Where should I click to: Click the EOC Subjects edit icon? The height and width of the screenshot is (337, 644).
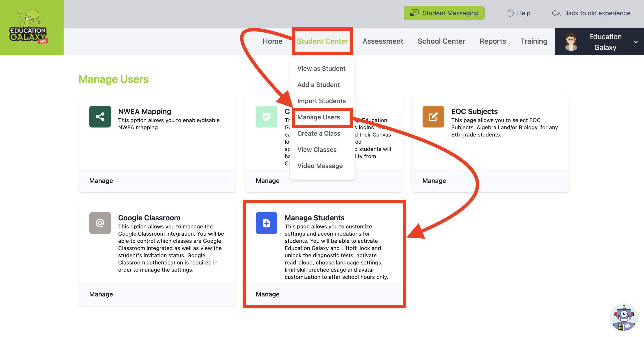click(433, 117)
